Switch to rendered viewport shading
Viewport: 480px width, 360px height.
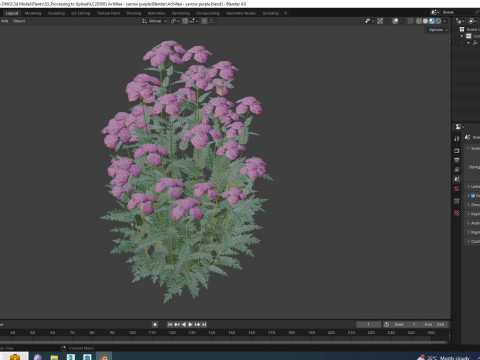439,21
